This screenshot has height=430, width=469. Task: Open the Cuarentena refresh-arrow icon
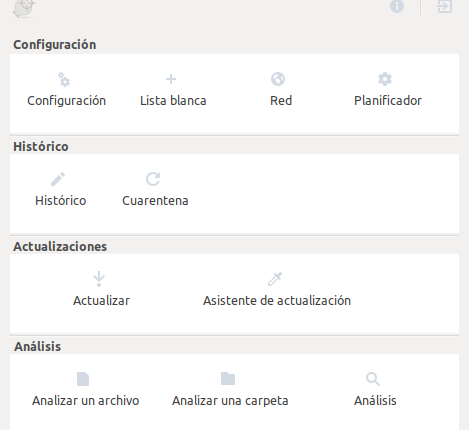(x=153, y=179)
